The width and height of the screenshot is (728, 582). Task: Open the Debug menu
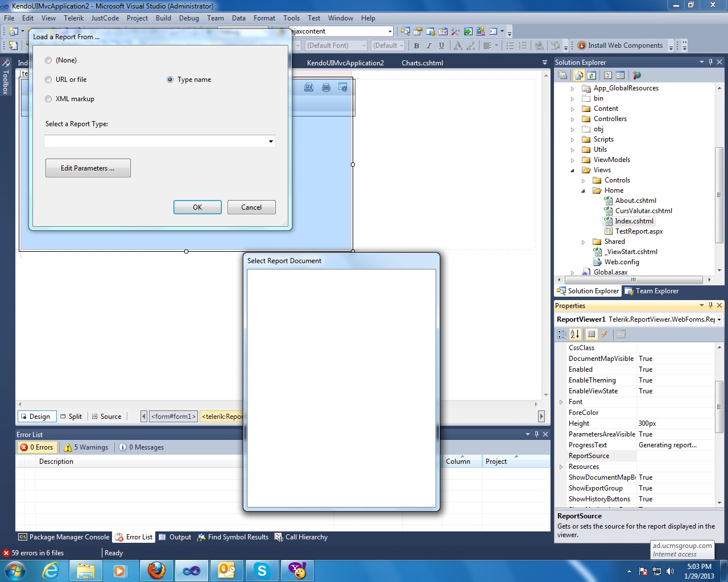point(189,18)
